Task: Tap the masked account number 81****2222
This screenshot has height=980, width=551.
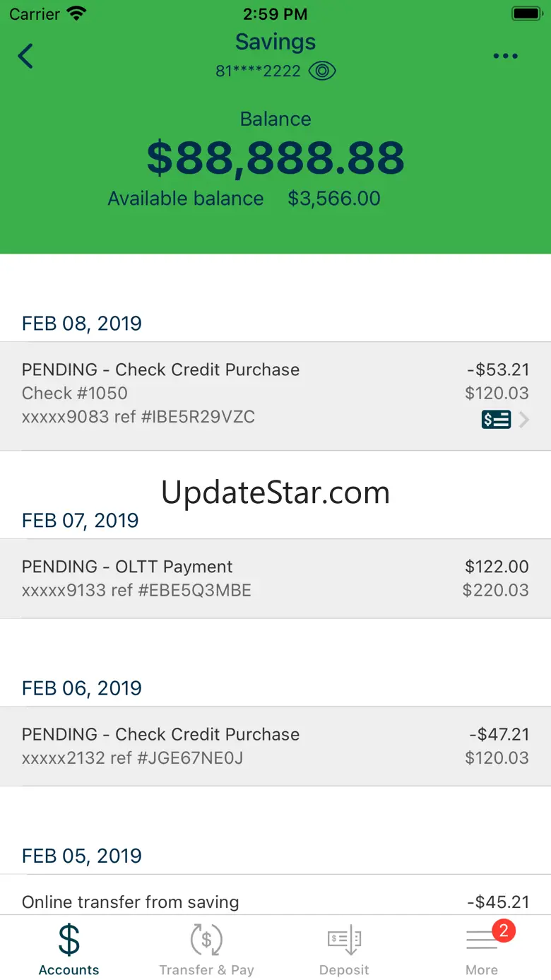Action: tap(258, 71)
